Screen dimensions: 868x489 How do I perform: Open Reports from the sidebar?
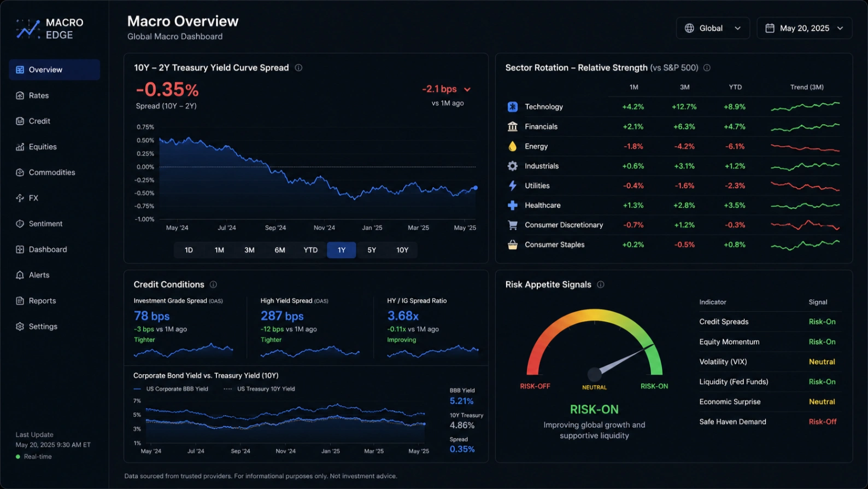coord(55,301)
